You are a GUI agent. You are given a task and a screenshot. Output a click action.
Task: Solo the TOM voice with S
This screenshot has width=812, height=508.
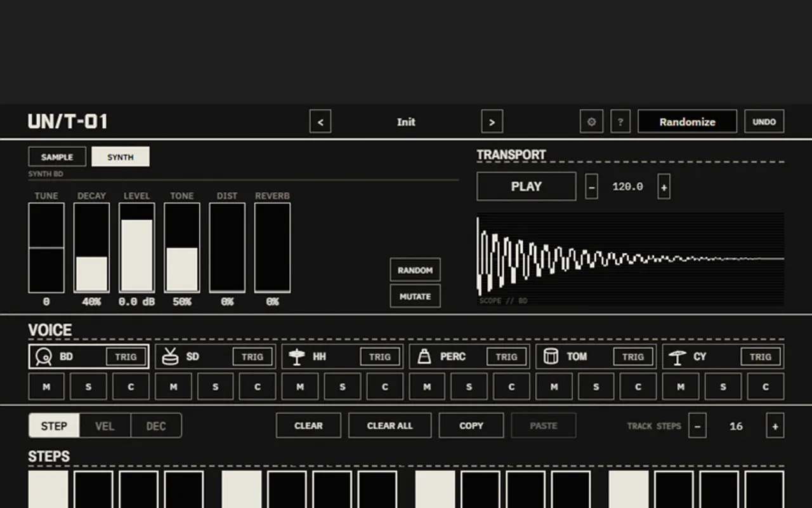[x=596, y=387]
